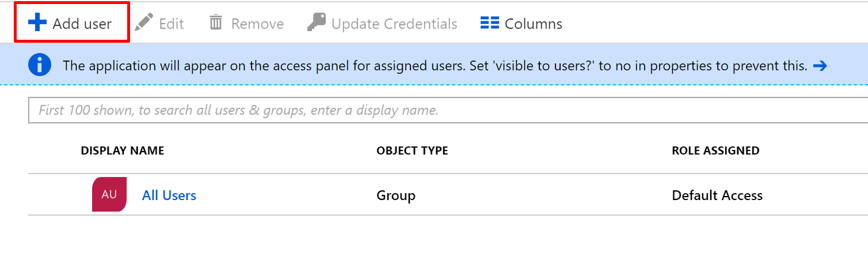Click the AU group avatar
This screenshot has height=256, width=868.
coord(109,195)
